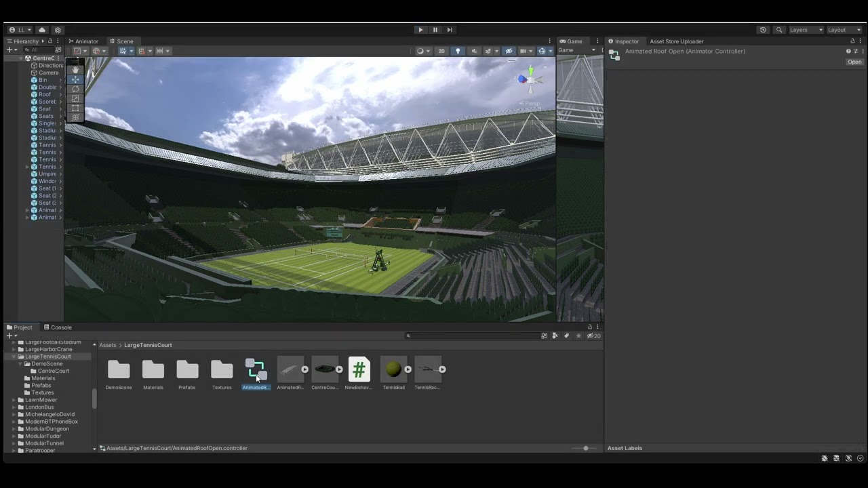This screenshot has height=488, width=868.
Task: Select the Scale tool
Action: (x=75, y=98)
